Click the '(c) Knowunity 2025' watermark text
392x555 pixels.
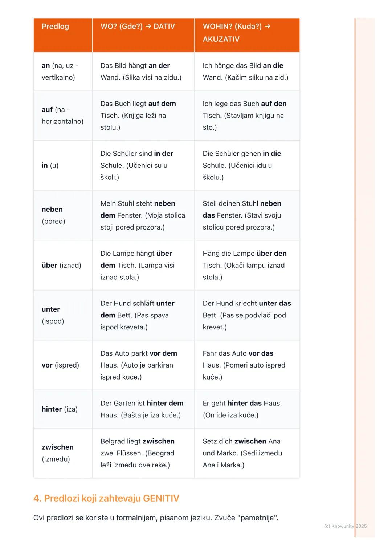click(345, 526)
